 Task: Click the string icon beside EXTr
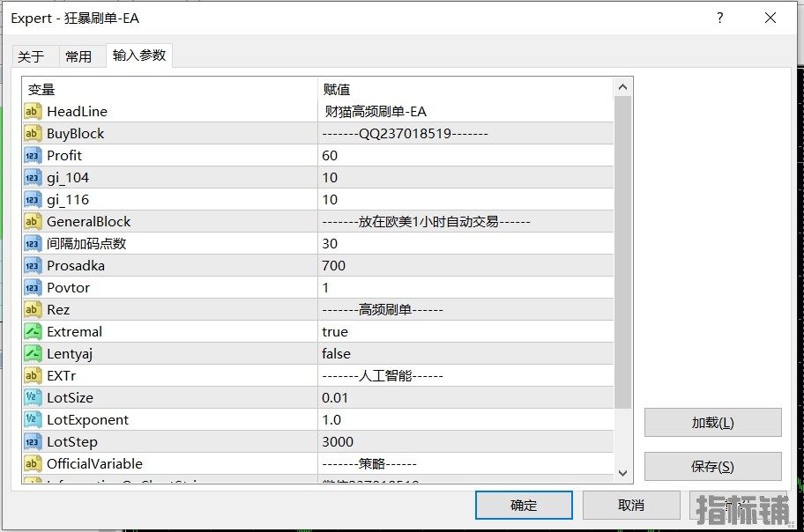point(33,376)
